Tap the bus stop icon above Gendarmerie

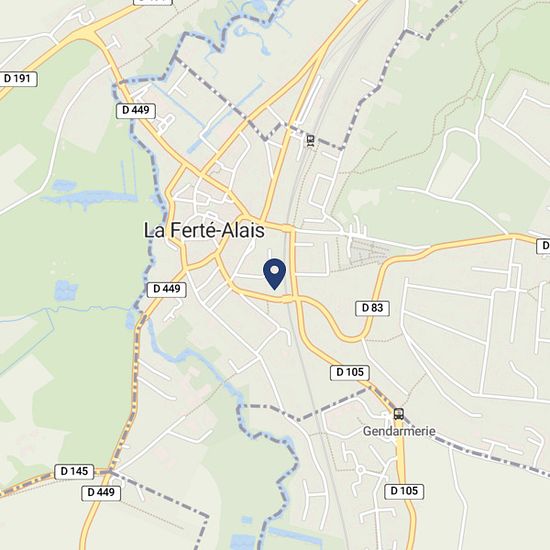point(398,414)
